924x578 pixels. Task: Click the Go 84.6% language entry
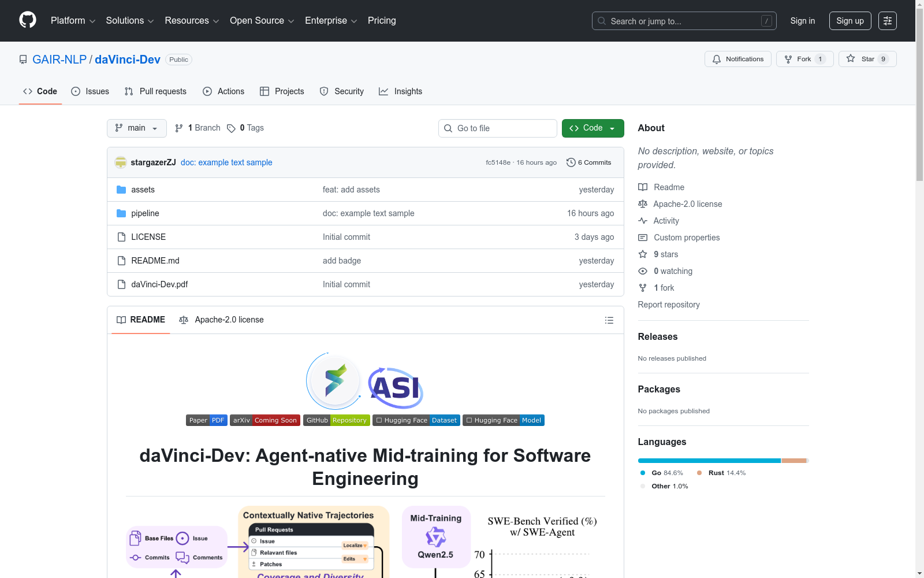click(x=662, y=473)
